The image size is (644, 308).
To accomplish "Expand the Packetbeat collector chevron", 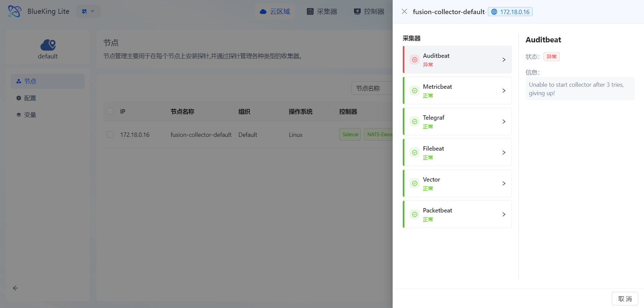I will pyautogui.click(x=504, y=215).
